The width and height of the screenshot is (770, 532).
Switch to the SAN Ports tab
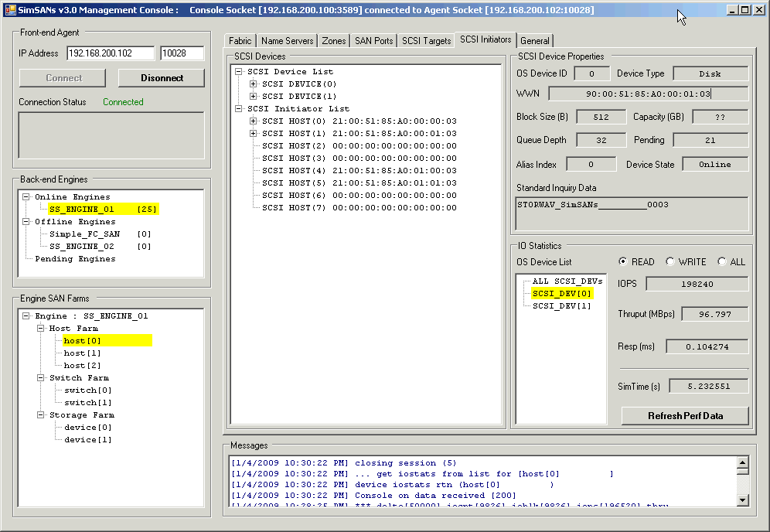click(x=373, y=41)
